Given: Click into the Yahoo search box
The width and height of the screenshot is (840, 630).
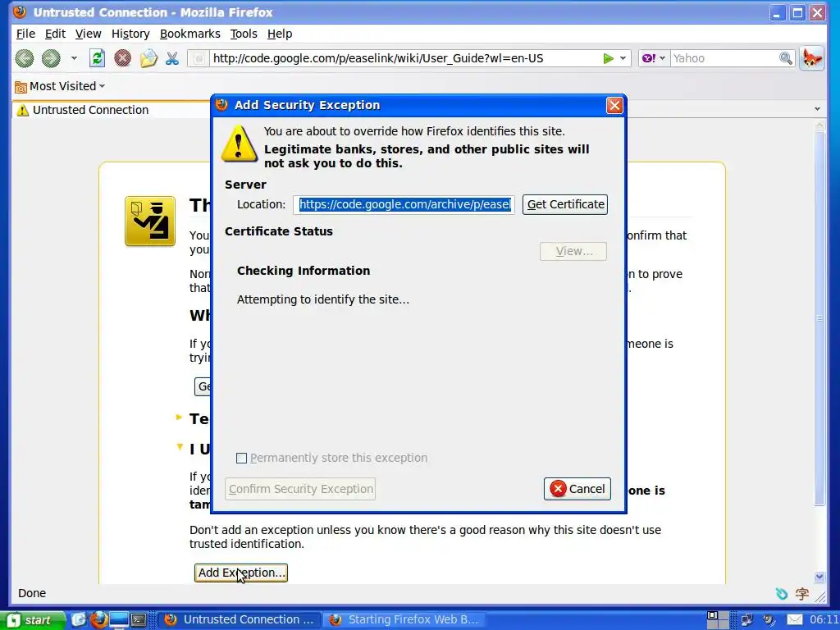Looking at the screenshot, I should [x=724, y=58].
